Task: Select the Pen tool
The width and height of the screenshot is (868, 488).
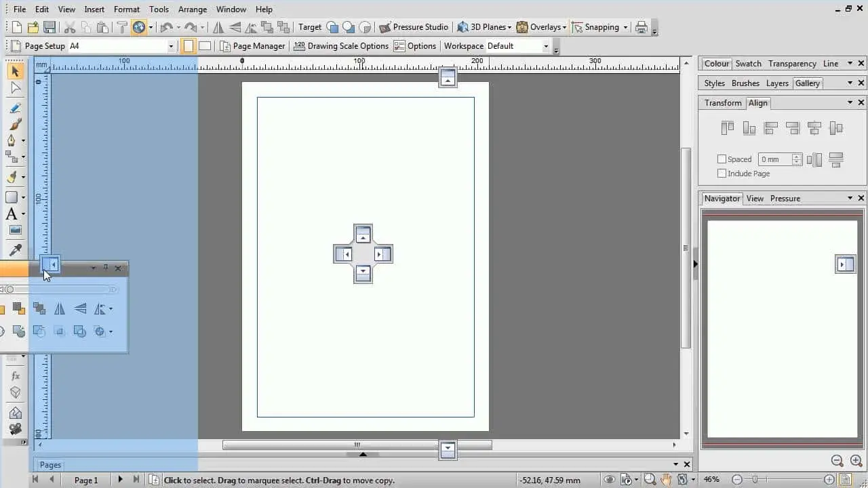Action: point(12,141)
